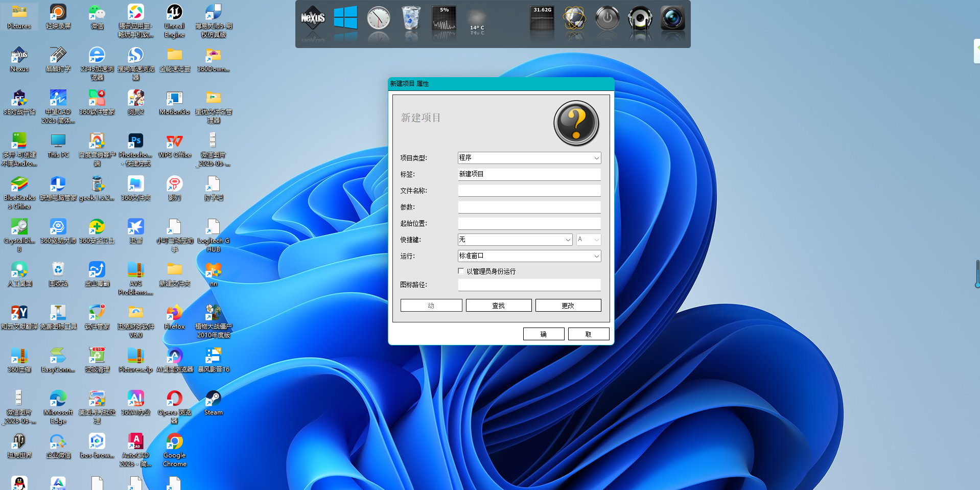
Task: Click the 查找 button
Action: (498, 306)
